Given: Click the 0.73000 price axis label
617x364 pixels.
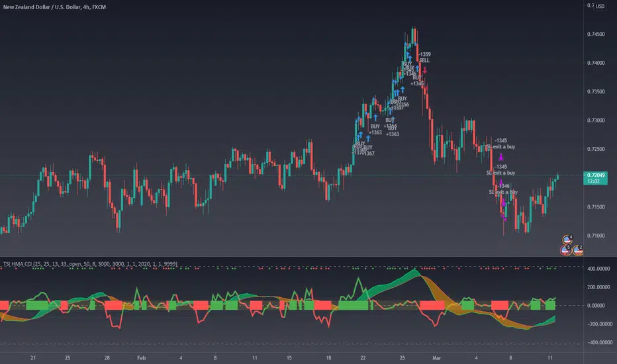Looking at the screenshot, I should 596,120.
